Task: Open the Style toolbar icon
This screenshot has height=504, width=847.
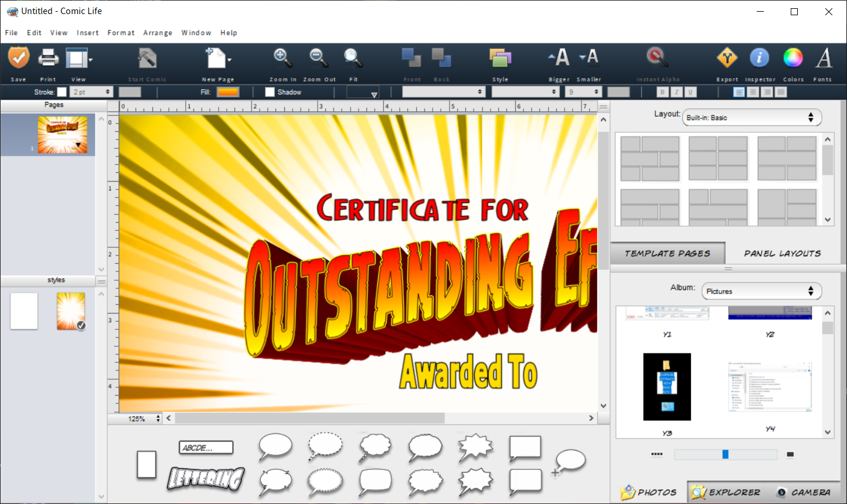Action: 500,58
